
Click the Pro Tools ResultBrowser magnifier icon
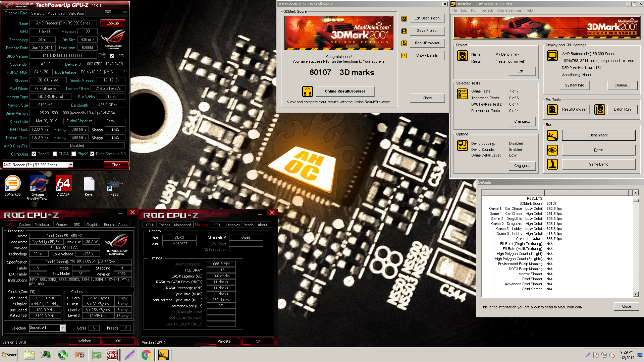point(552,109)
